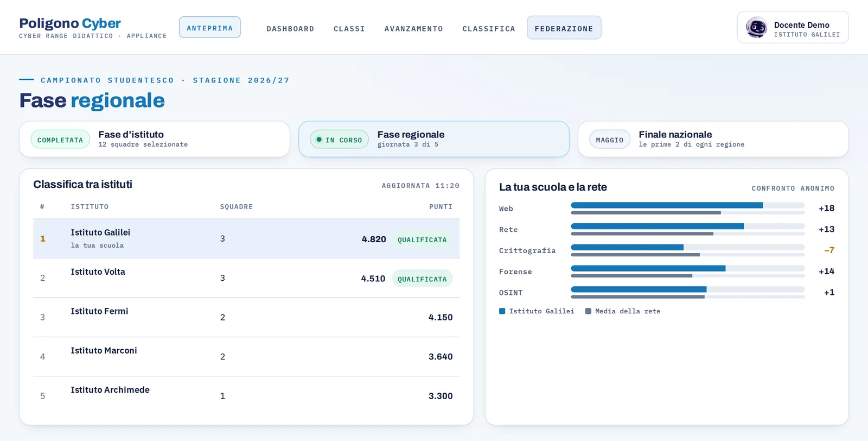The image size is (868, 441).
Task: Select the Istituto Galilei row name
Action: pos(100,232)
